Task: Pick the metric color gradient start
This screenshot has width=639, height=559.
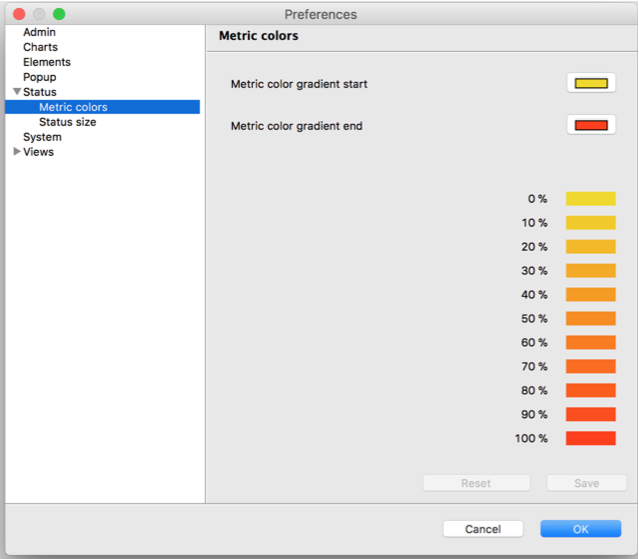Action: point(591,83)
